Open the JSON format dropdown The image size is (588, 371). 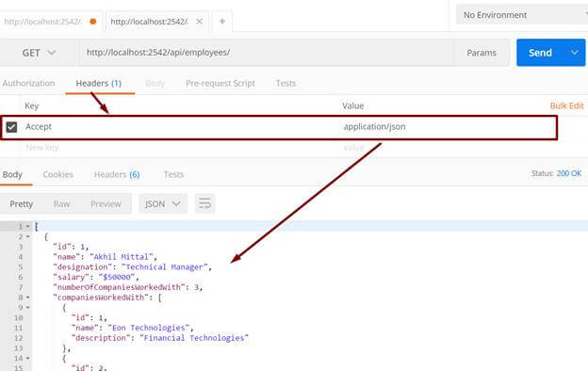tap(163, 204)
